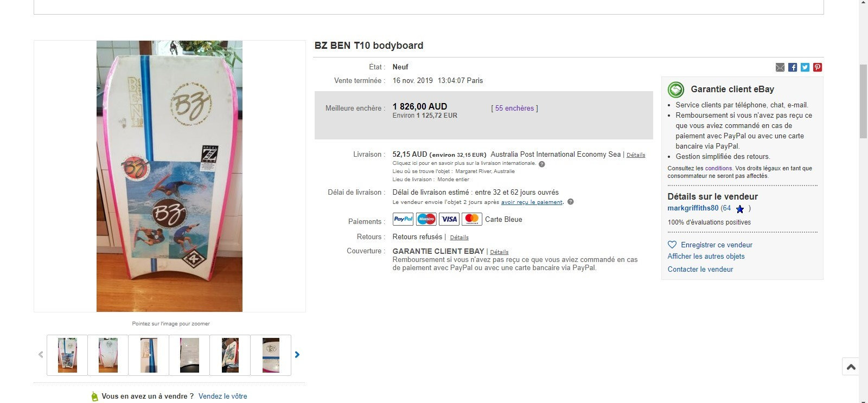Viewport: 868px width, 403px height.
Task: Show next thumbnails with right arrow
Action: 297,355
